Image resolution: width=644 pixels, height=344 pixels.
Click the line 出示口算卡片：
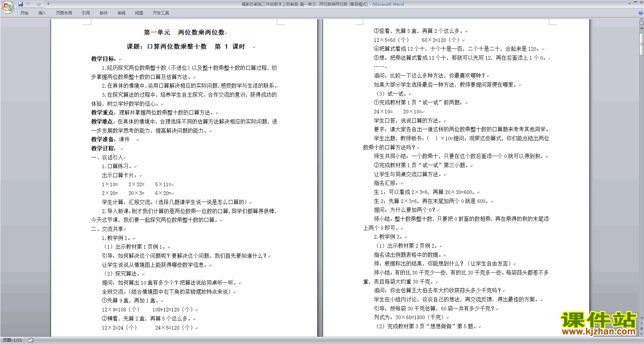pyautogui.click(x=120, y=175)
